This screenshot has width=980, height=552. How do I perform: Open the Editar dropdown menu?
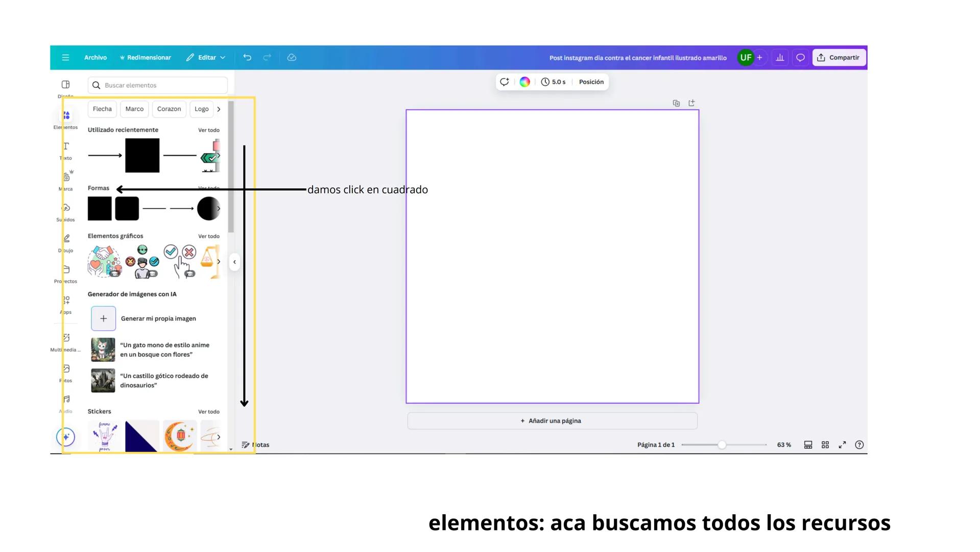coord(205,57)
